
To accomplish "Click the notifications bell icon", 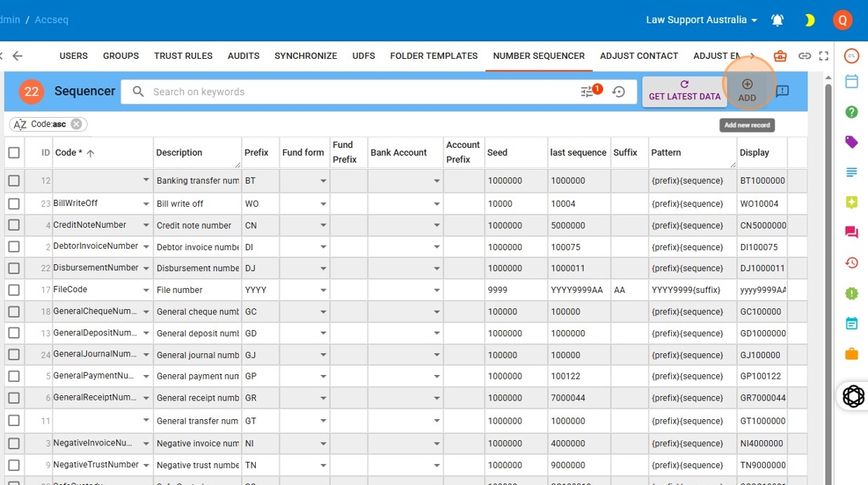I will pyautogui.click(x=777, y=20).
